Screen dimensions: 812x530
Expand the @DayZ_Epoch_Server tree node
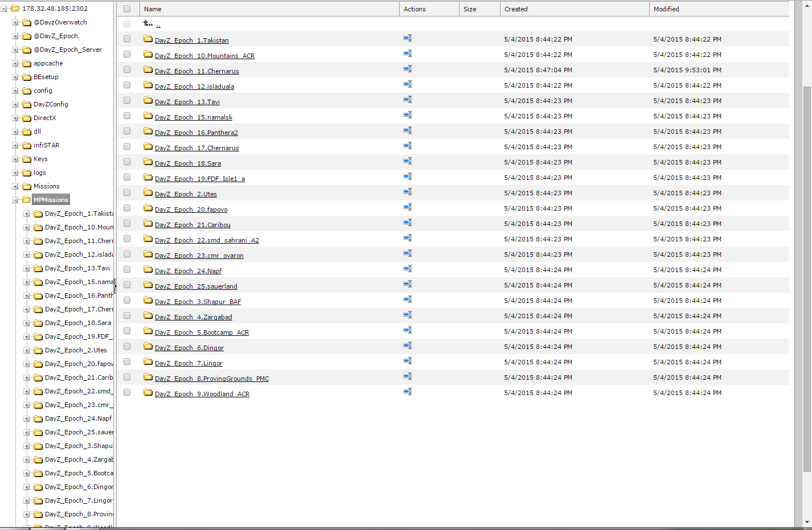(x=15, y=50)
